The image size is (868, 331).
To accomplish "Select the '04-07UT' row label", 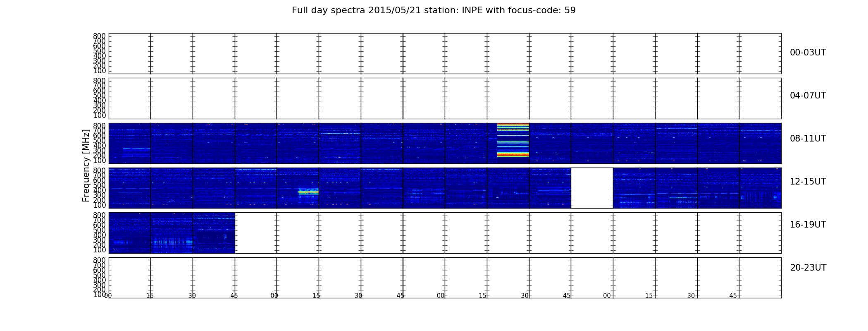I will click(x=808, y=96).
